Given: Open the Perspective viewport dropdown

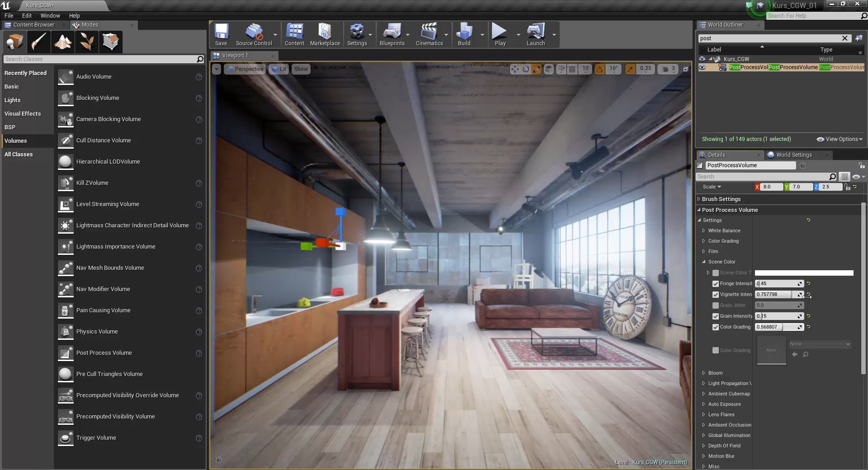Looking at the screenshot, I should [x=245, y=69].
